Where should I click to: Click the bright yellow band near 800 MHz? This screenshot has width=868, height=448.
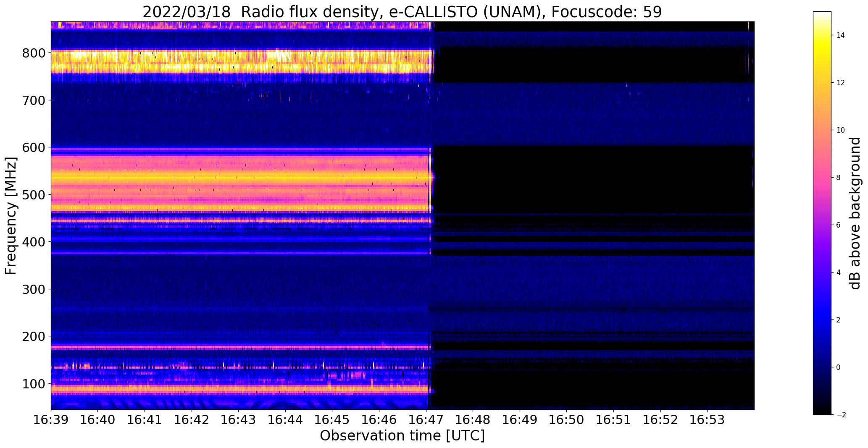[x=242, y=61]
